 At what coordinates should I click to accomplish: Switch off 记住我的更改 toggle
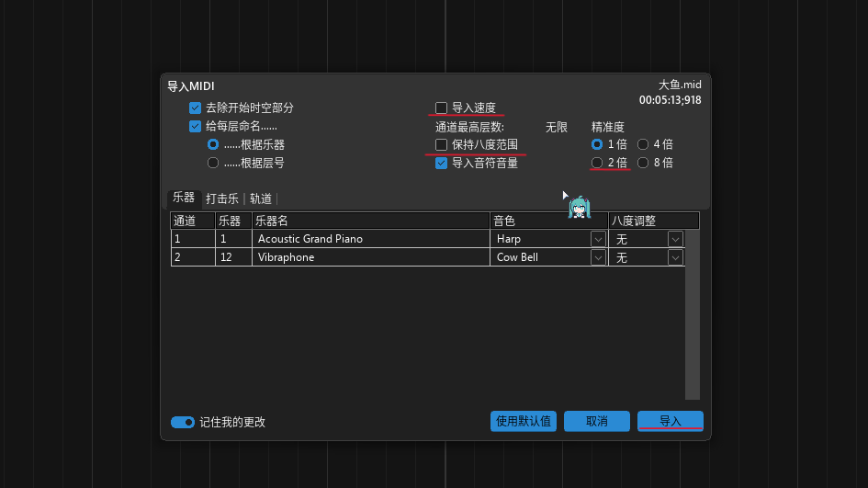point(182,422)
